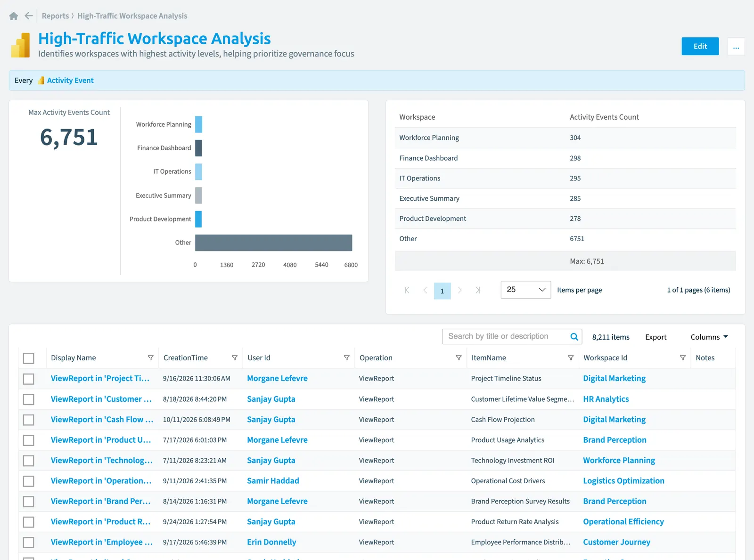
Task: Open the Activity Event link
Action: point(70,81)
